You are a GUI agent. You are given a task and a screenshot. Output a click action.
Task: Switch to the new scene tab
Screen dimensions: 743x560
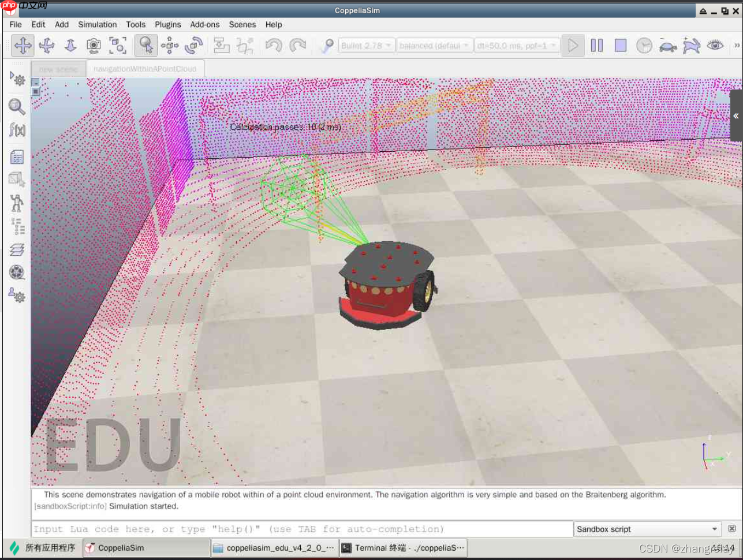[58, 69]
